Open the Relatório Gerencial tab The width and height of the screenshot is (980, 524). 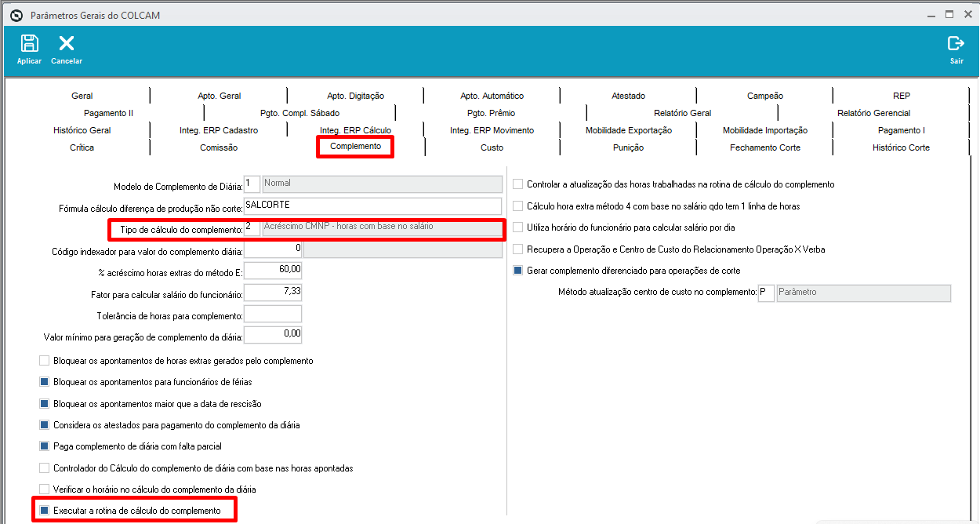pyautogui.click(x=874, y=113)
